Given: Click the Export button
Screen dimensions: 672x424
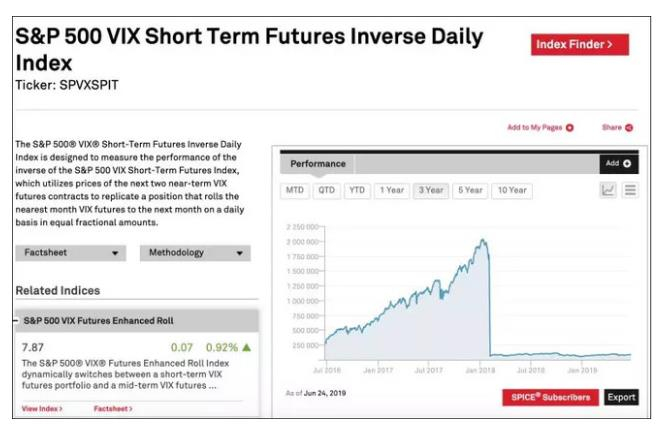Looking at the screenshot, I should coord(620,397).
